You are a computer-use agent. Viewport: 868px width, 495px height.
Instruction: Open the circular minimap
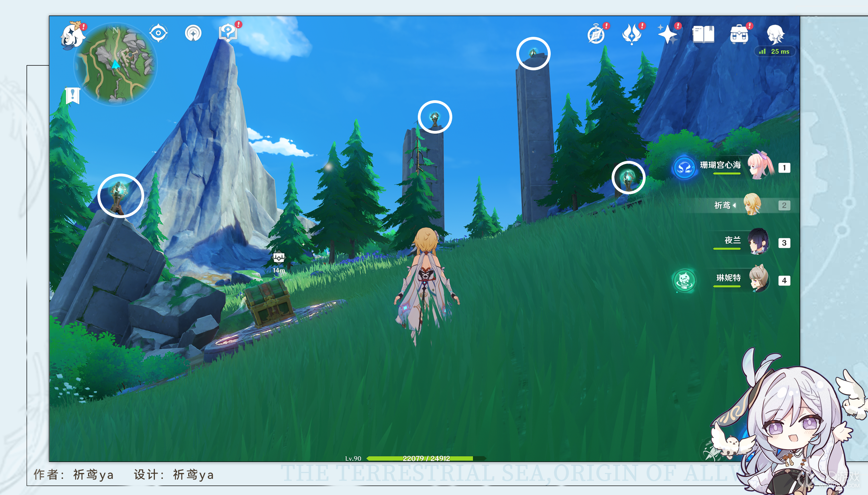click(116, 64)
